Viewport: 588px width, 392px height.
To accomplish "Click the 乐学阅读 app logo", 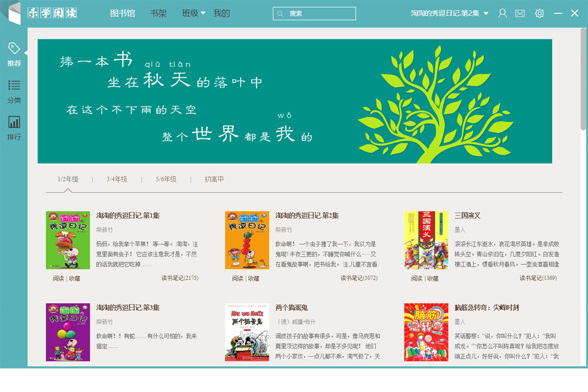I will 52,13.
